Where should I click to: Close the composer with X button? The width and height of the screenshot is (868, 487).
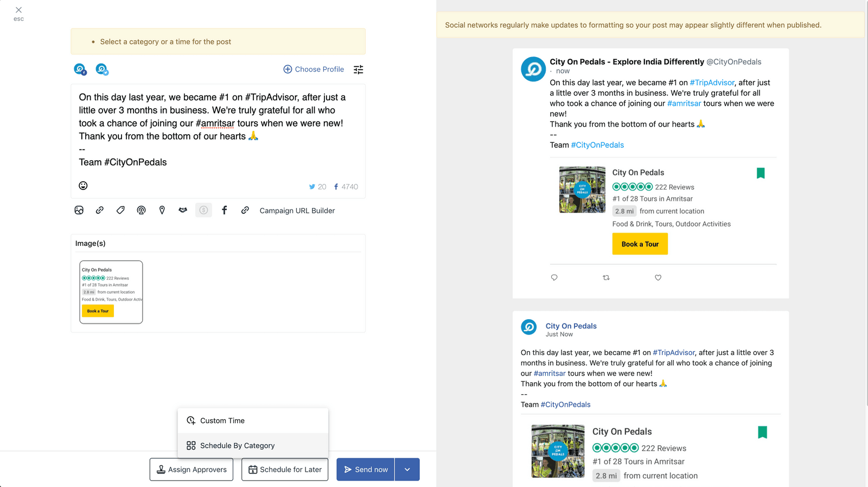[19, 10]
